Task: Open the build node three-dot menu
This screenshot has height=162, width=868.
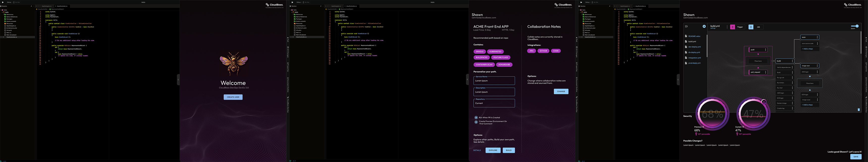Action: coord(793,61)
